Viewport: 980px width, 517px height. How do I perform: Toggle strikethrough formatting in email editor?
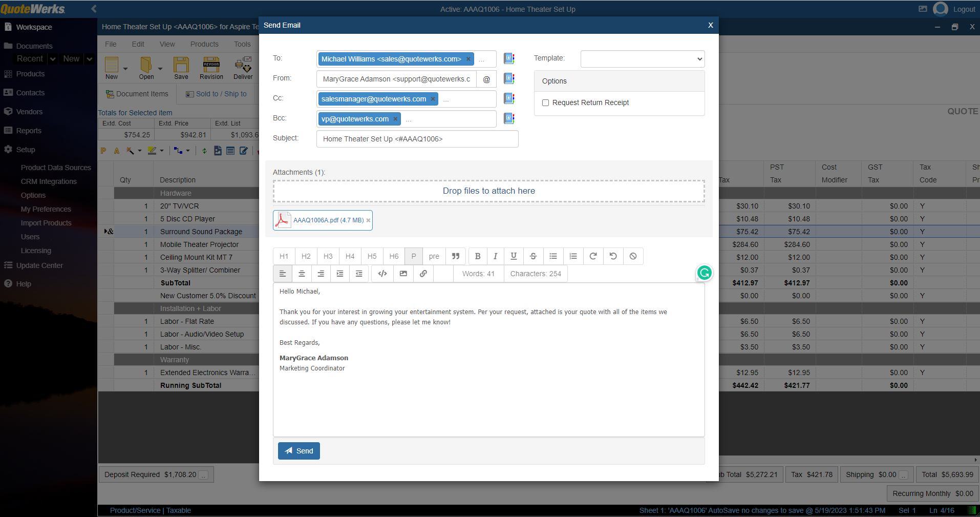tap(533, 256)
